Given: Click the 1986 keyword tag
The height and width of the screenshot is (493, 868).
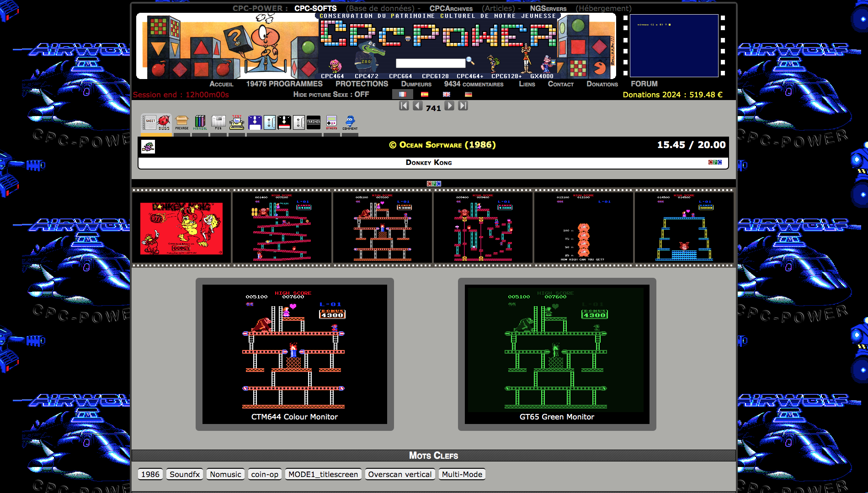Looking at the screenshot, I should (150, 474).
